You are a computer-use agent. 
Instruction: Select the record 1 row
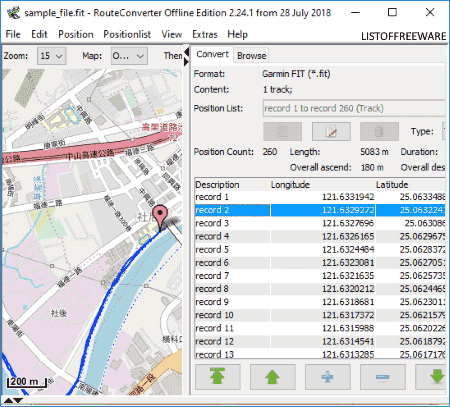pos(320,197)
